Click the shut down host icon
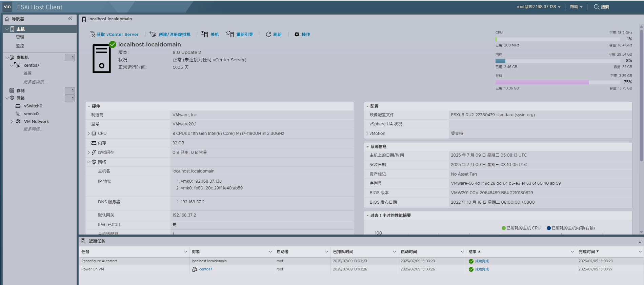 tap(204, 34)
